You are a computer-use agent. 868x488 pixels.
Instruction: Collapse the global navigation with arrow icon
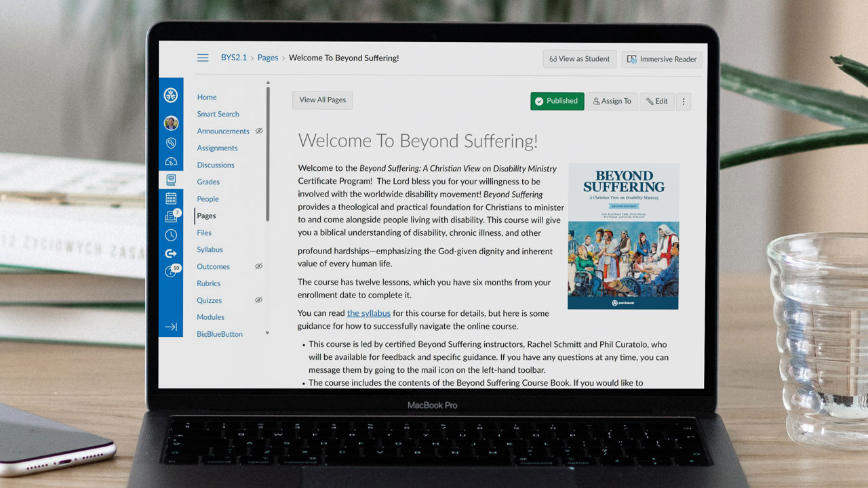click(171, 327)
